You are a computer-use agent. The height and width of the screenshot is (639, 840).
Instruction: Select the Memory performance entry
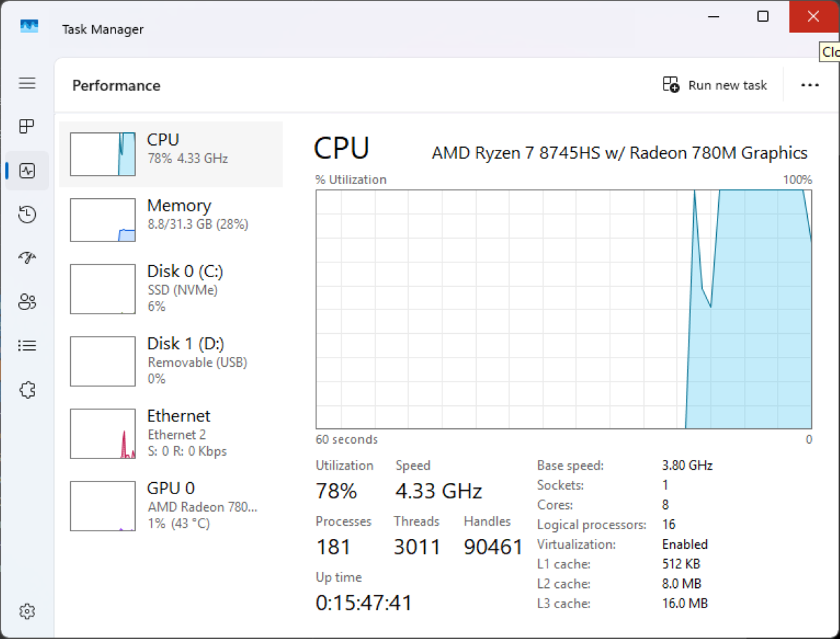(x=171, y=220)
